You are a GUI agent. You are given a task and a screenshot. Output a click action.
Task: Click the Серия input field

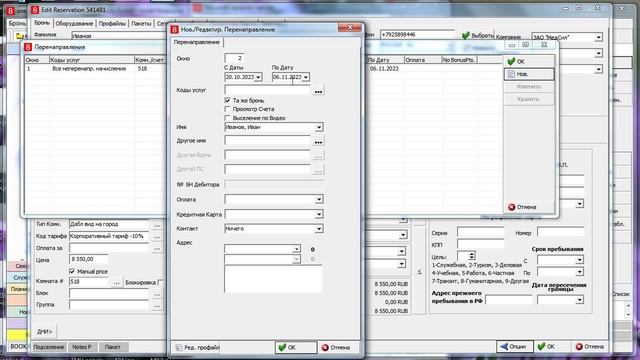pyautogui.click(x=480, y=232)
